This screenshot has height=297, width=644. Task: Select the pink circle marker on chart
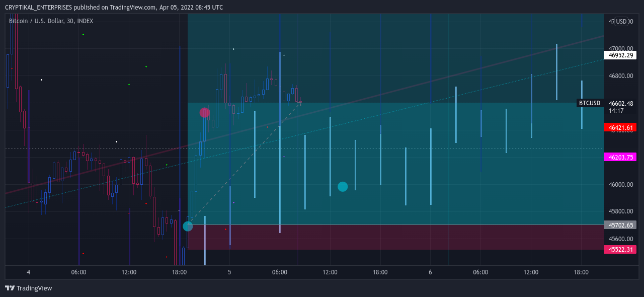[204, 112]
